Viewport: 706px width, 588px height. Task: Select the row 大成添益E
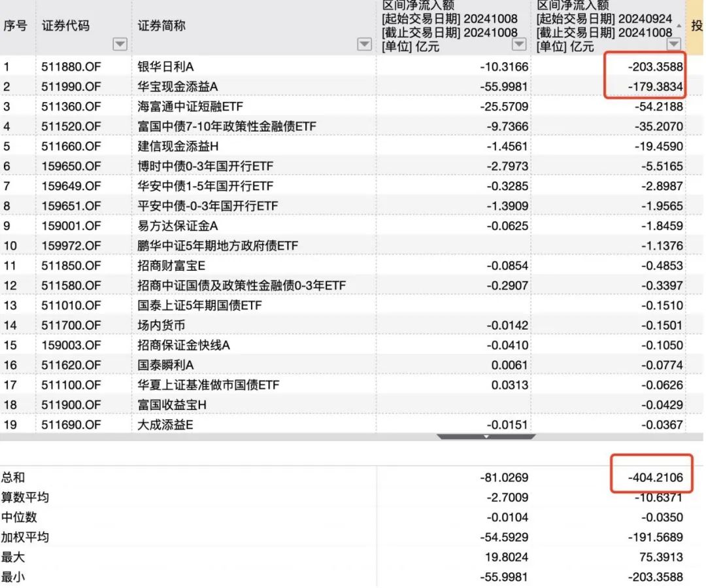coord(343,424)
